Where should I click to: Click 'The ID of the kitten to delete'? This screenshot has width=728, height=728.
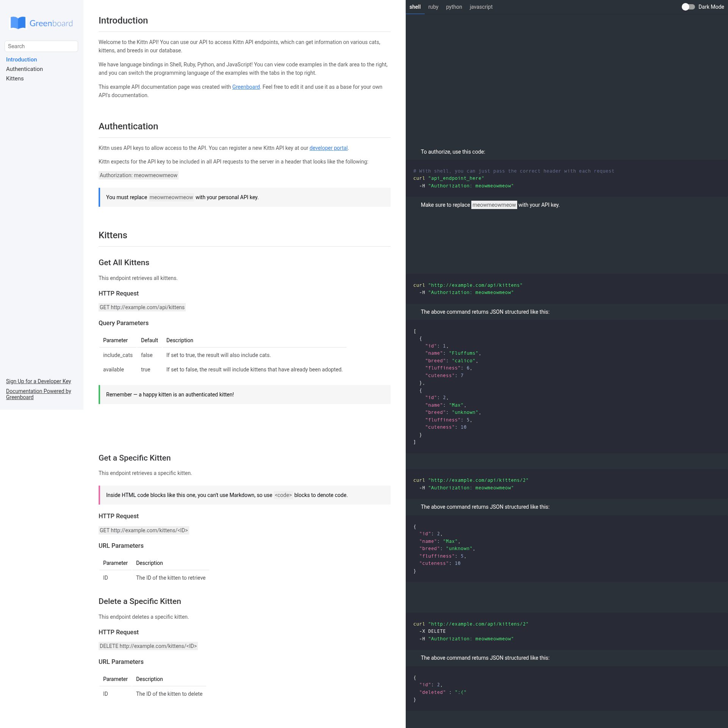pyautogui.click(x=169, y=694)
